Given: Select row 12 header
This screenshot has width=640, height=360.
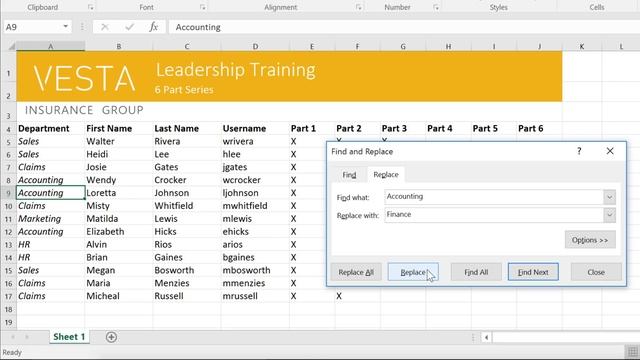Looking at the screenshot, I should pos(9,232).
